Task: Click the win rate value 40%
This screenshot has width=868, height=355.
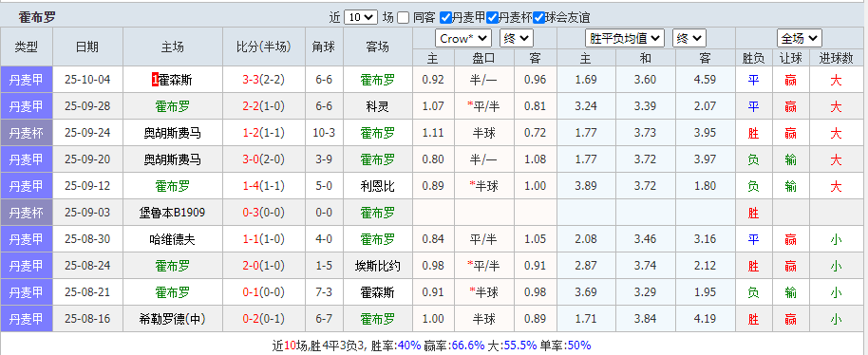Action: (410, 346)
